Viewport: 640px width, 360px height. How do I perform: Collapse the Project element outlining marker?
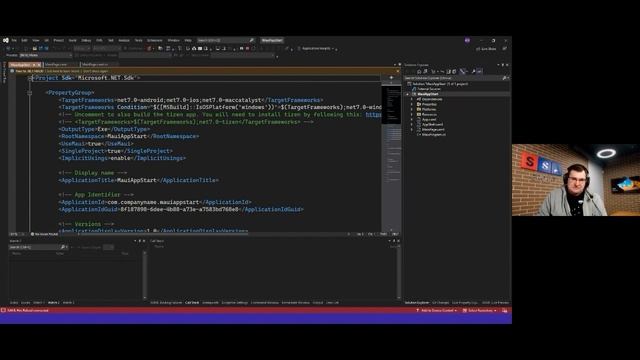point(30,78)
